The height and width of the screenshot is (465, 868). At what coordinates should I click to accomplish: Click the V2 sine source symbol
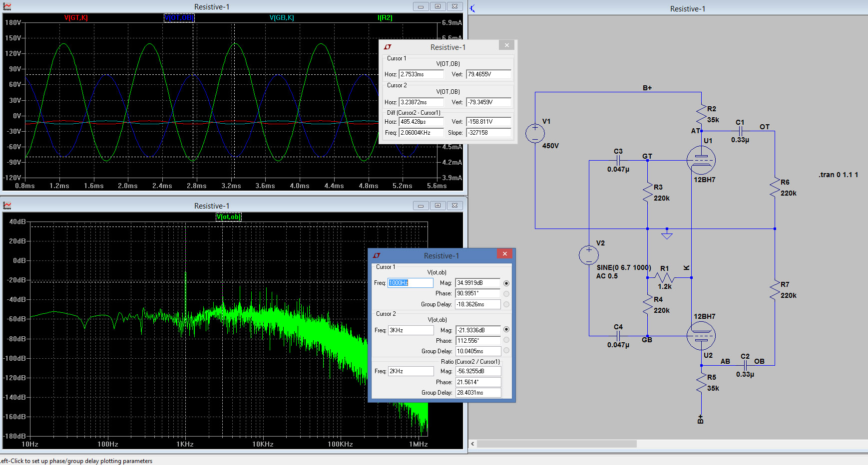click(x=589, y=255)
